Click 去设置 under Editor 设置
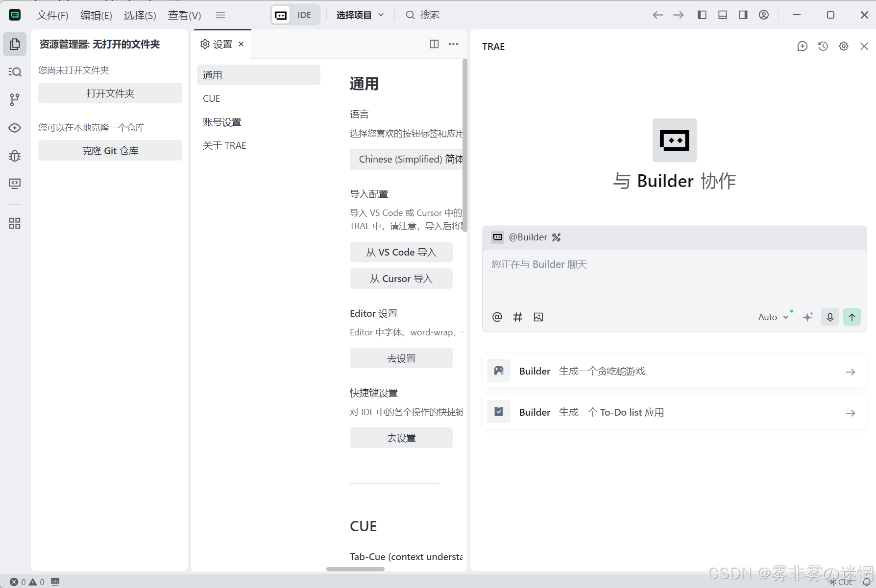This screenshot has width=876, height=588. (x=401, y=358)
